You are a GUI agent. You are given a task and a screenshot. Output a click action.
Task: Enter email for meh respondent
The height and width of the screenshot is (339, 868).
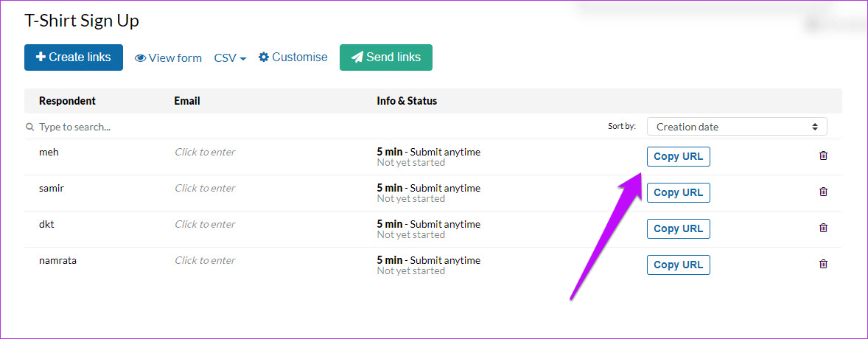click(x=205, y=152)
